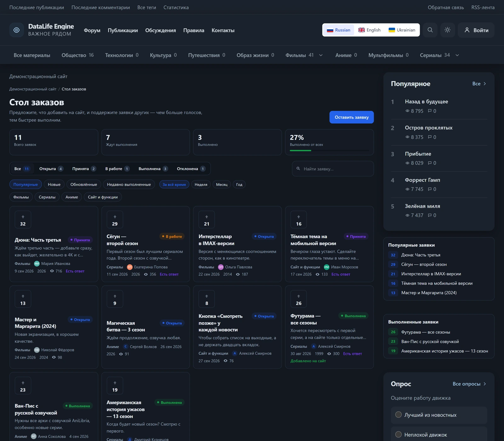Image resolution: width=504 pixels, height=441 pixels.
Task: Click the 27% completion progress bar
Action: tap(329, 151)
